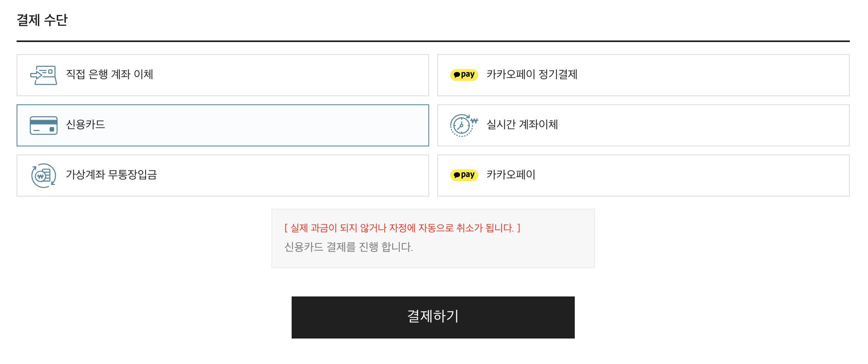
Task: Click the 결제 수단 section heading
Action: point(42,20)
